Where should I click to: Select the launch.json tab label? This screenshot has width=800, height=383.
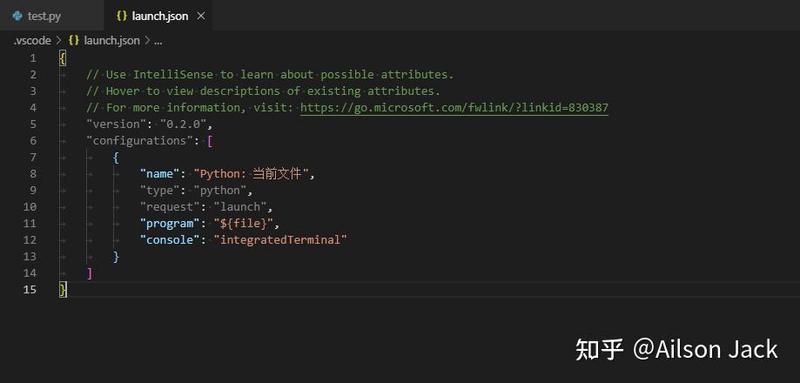click(x=160, y=16)
